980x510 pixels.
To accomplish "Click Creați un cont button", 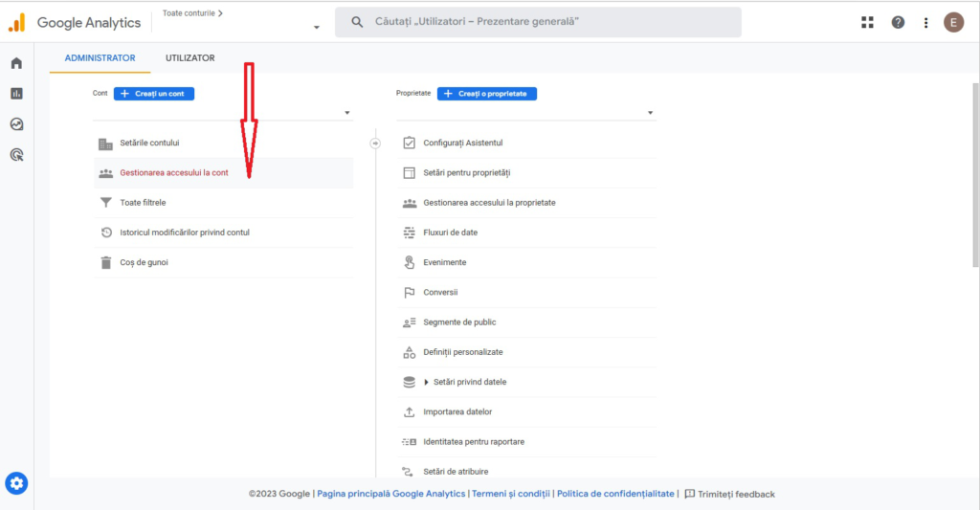I will [x=154, y=94].
